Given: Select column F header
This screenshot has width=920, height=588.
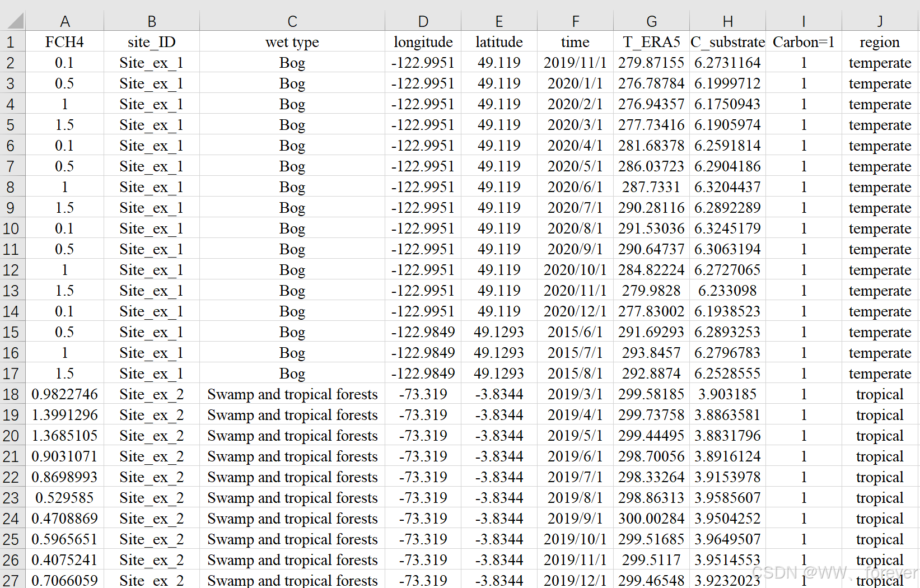Looking at the screenshot, I should click(x=575, y=21).
